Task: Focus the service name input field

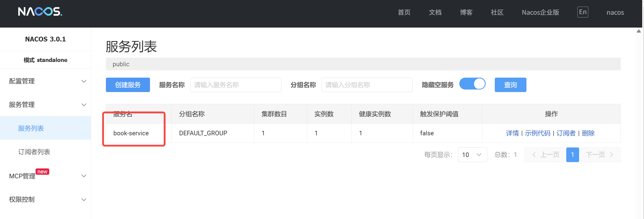Action: point(236,85)
